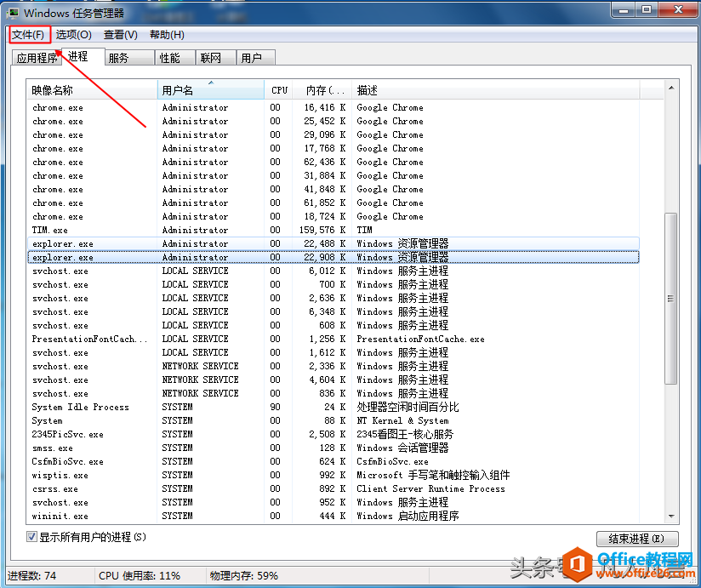
Task: Click the Task Manager title bar icon
Action: [x=13, y=13]
